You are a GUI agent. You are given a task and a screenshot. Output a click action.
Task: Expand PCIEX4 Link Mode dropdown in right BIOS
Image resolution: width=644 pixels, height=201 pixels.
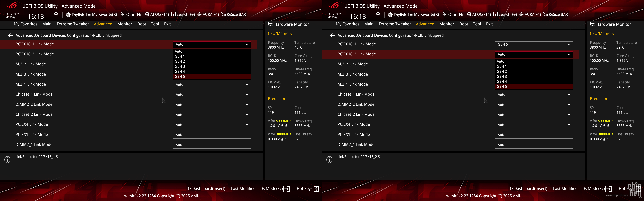click(x=534, y=125)
